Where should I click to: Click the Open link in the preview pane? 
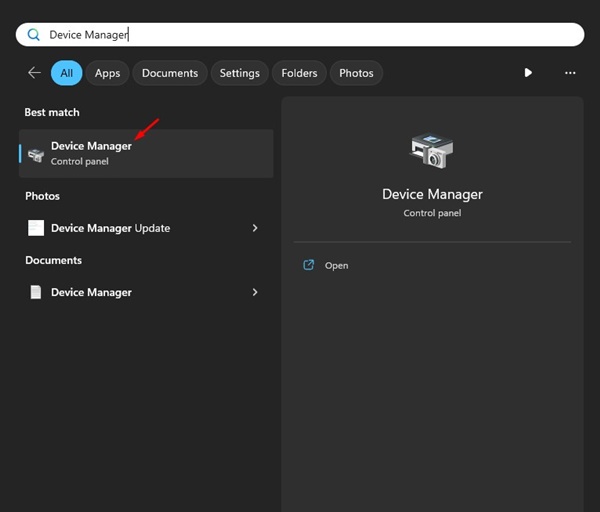[x=336, y=265]
